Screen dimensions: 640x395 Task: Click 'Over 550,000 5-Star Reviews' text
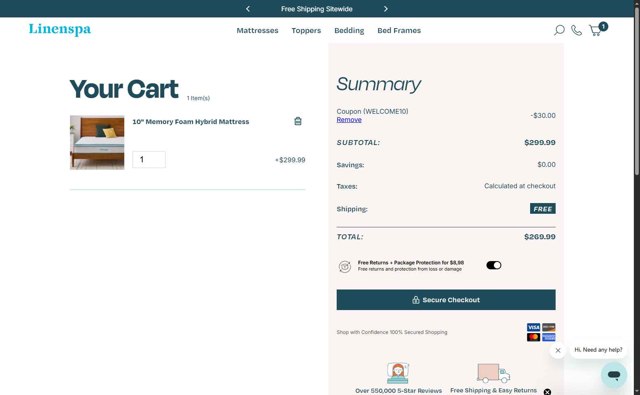point(398,391)
